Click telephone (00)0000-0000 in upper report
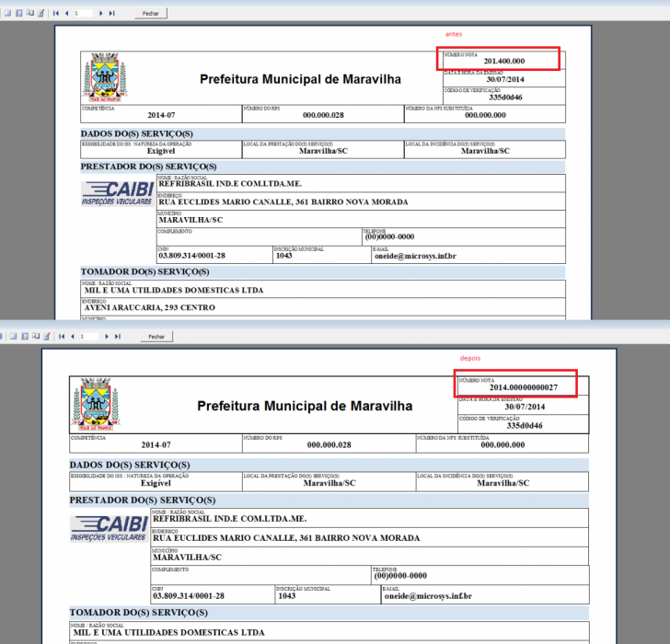This screenshot has height=644, width=670. click(389, 237)
